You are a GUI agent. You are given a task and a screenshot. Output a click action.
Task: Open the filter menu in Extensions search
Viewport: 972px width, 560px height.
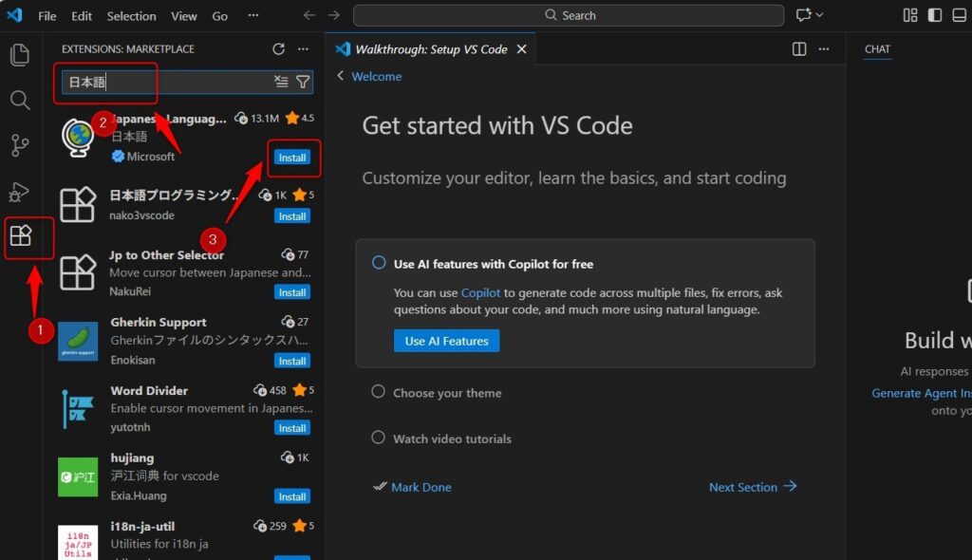click(303, 83)
